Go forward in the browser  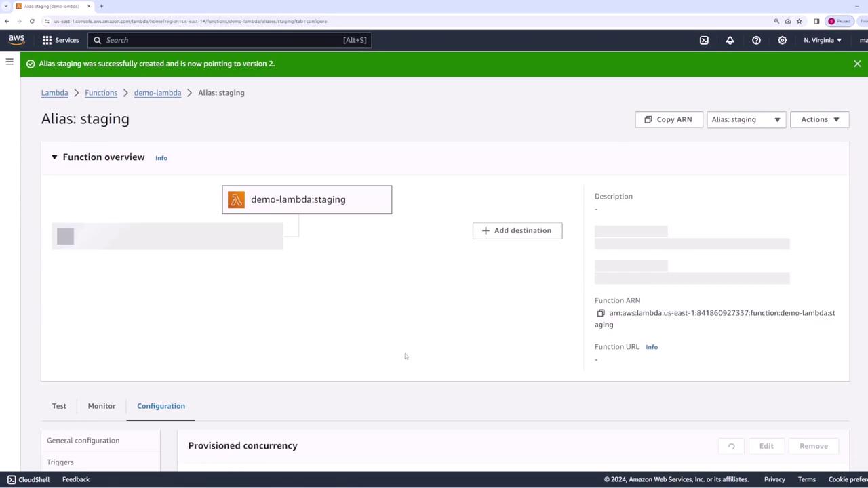[x=19, y=21]
